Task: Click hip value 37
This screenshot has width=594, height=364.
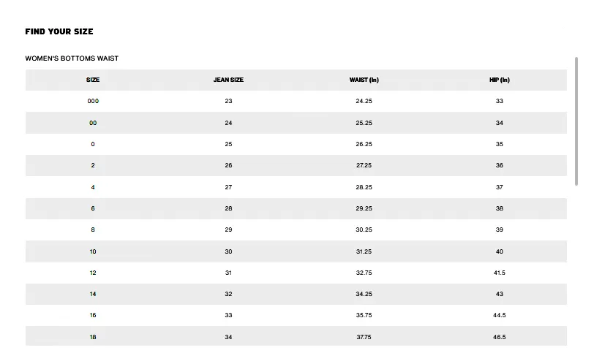Action: [x=500, y=187]
